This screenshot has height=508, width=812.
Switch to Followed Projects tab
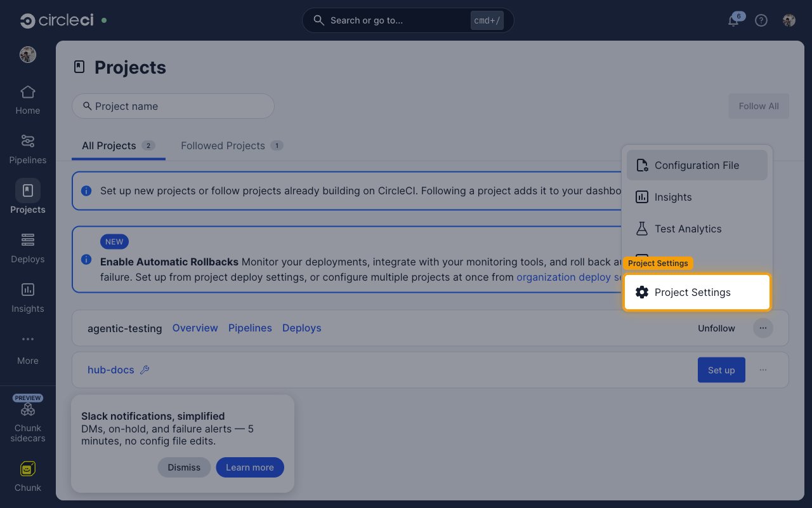[232, 145]
